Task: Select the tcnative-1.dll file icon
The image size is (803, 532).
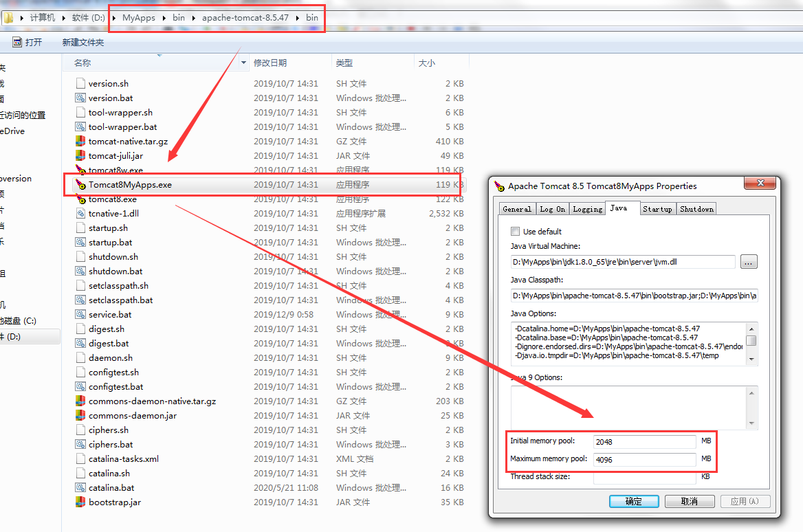Action: 80,214
